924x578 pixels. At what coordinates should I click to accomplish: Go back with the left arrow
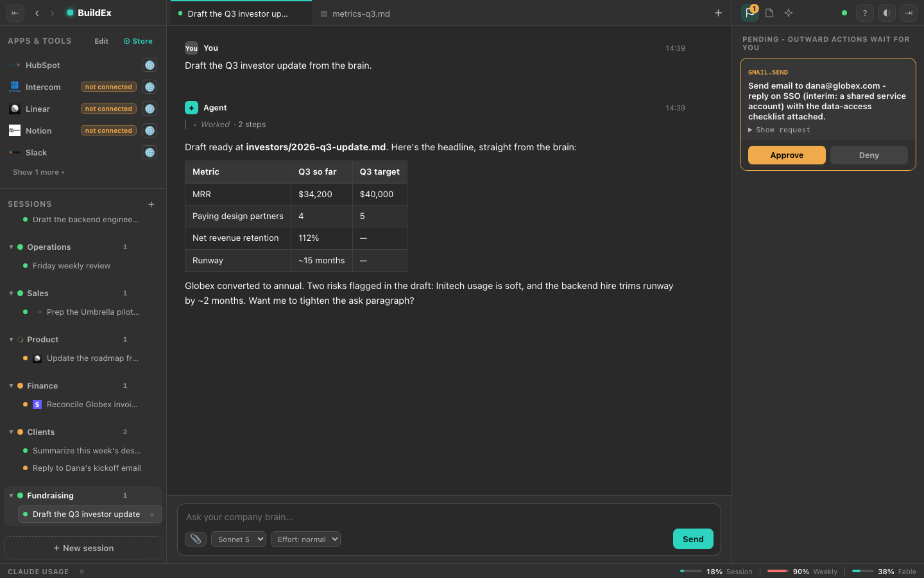click(37, 13)
